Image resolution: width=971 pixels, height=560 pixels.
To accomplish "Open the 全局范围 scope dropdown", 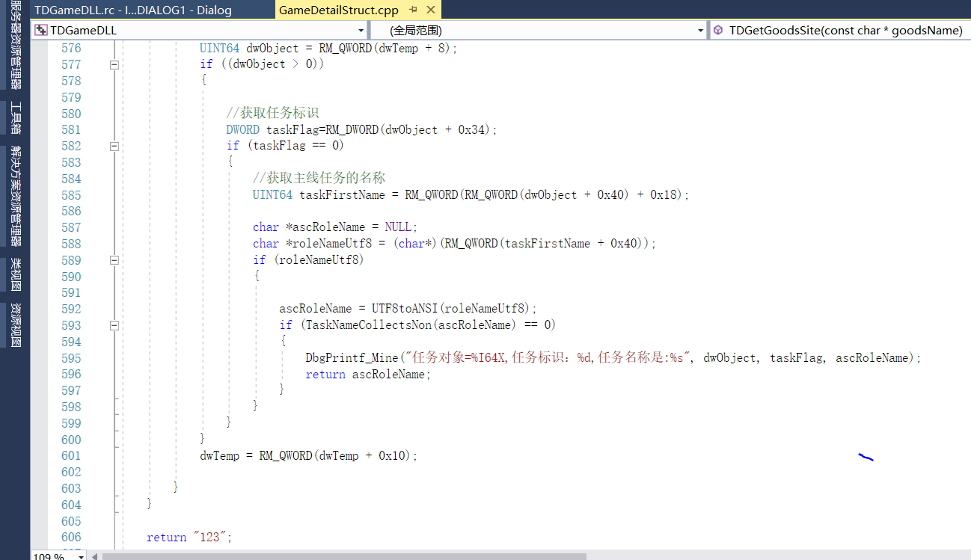I will [700, 31].
